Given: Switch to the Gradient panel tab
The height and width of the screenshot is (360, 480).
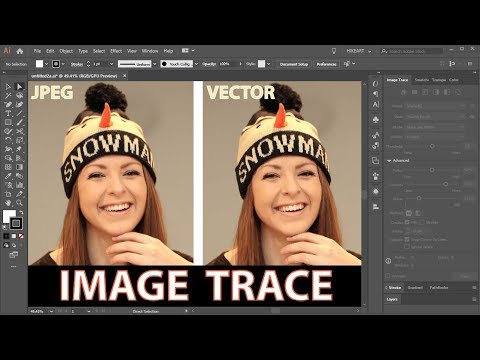Looking at the screenshot, I should tap(415, 288).
